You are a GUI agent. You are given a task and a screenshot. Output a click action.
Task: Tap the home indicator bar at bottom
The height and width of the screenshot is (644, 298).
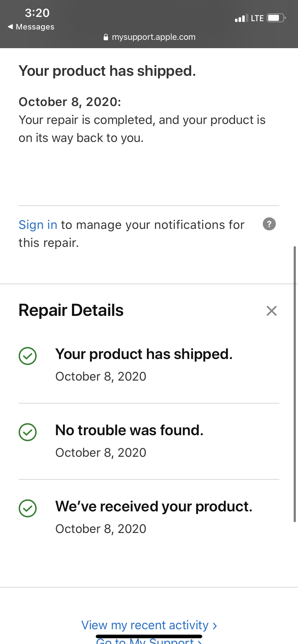149,636
